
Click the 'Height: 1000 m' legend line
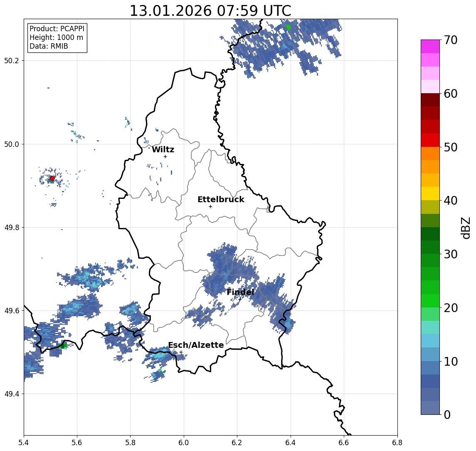[56, 37]
